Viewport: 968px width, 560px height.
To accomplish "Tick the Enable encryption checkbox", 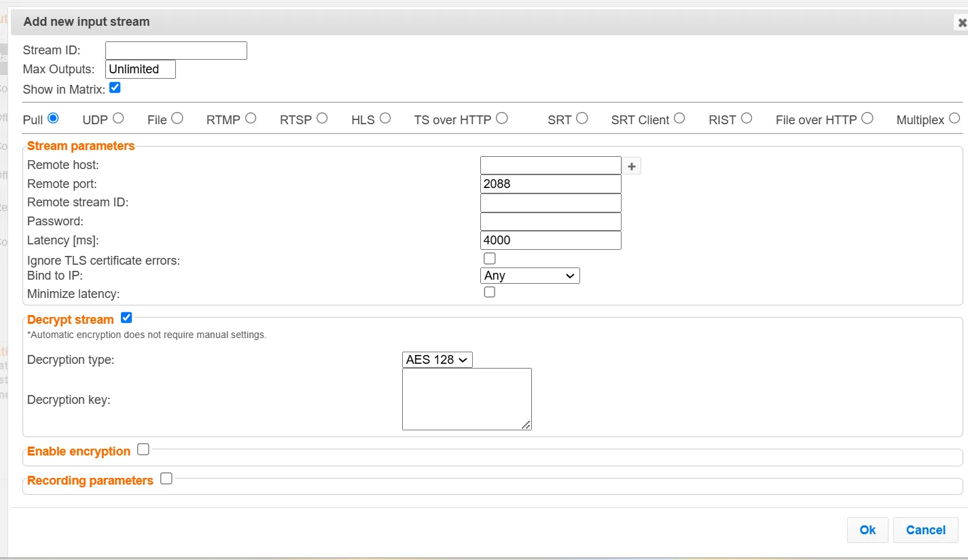I will coord(143,449).
